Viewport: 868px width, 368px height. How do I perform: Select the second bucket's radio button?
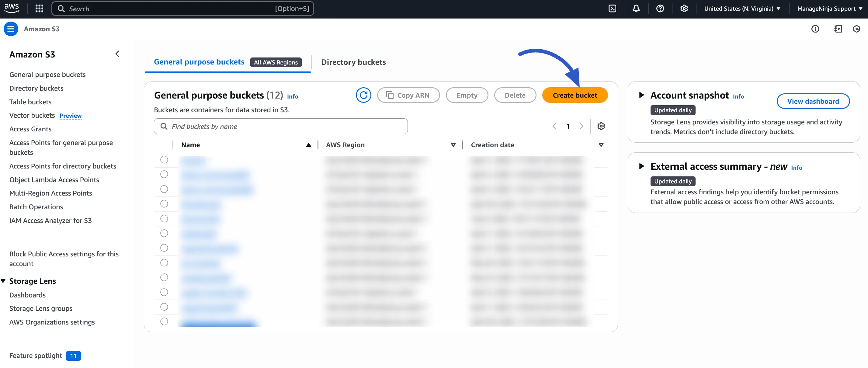pos(164,174)
